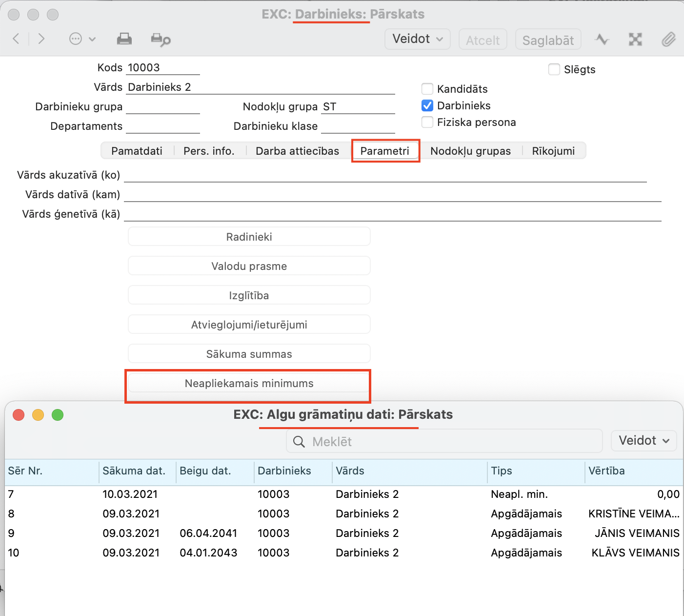
Task: Open the Nodokļu grupas tab
Action: (470, 151)
